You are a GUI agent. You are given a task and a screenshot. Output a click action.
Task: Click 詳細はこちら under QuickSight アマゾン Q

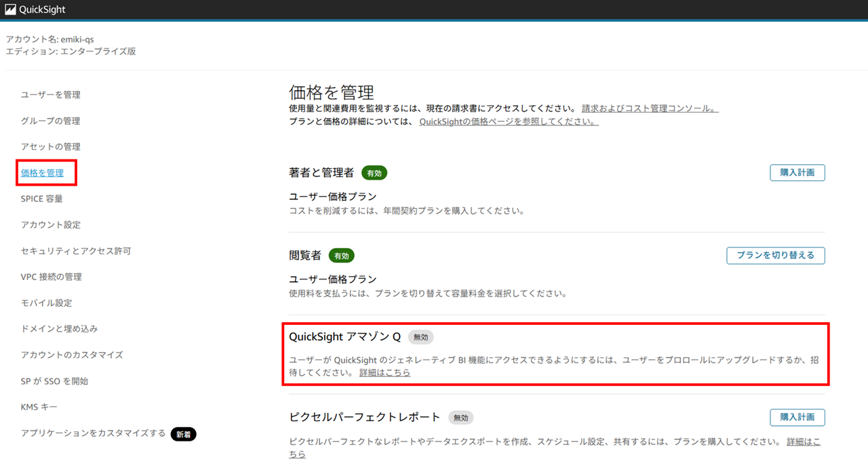click(x=385, y=373)
